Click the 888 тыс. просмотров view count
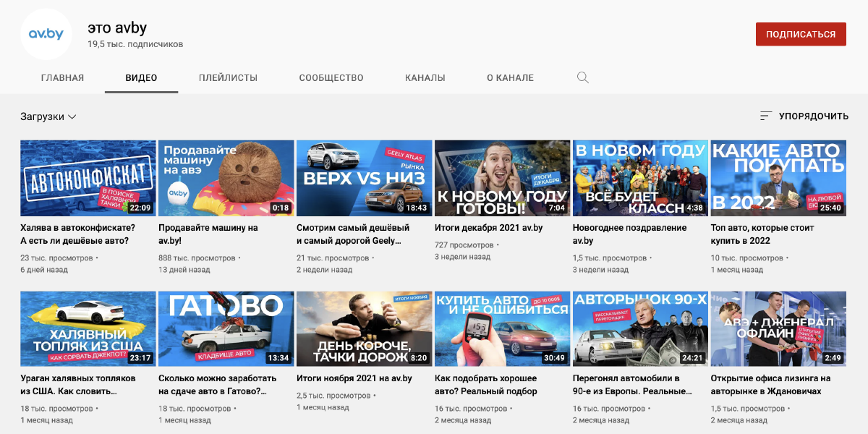 point(197,258)
